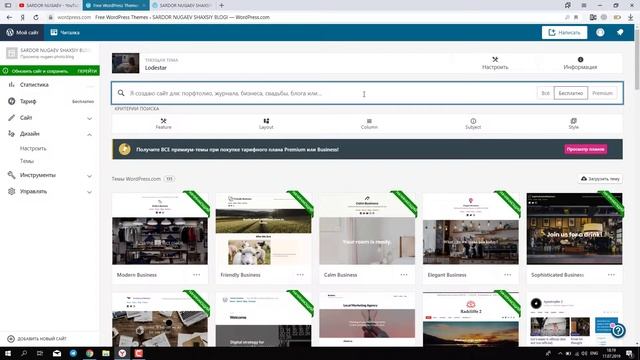
Task: Select the Premium themes filter
Action: pos(602,93)
